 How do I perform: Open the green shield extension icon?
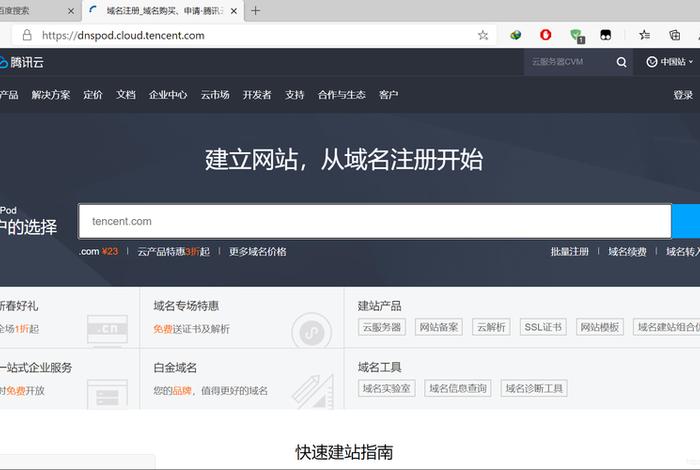(x=577, y=36)
